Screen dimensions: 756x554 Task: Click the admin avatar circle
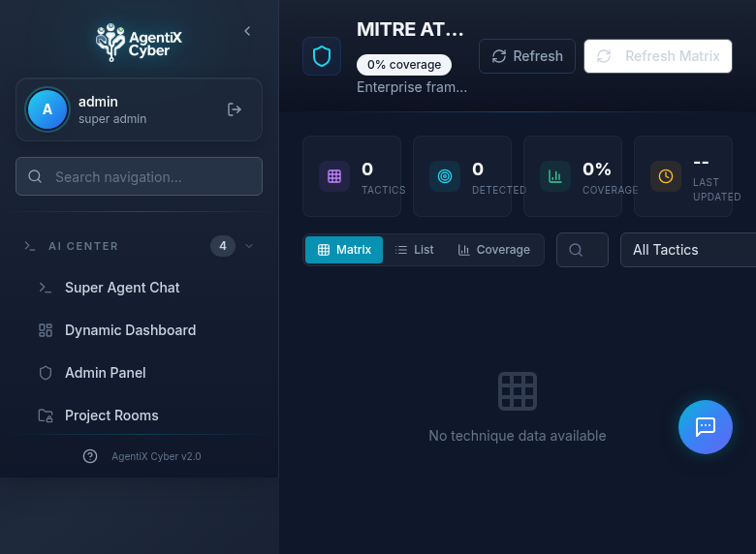(47, 109)
